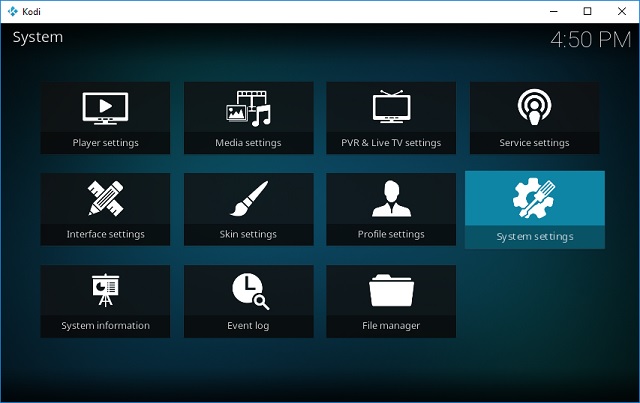Select the Skin settings paintbrush icon

248,199
